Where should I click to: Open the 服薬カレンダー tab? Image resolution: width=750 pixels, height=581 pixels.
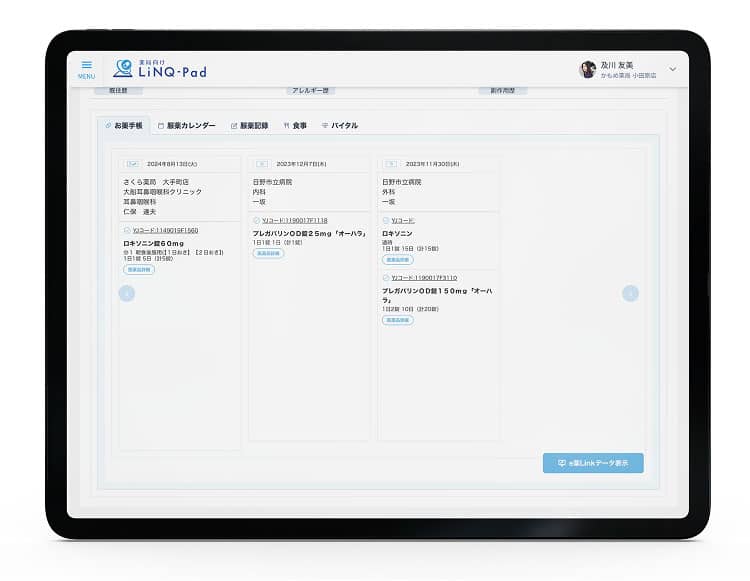[x=186, y=126]
